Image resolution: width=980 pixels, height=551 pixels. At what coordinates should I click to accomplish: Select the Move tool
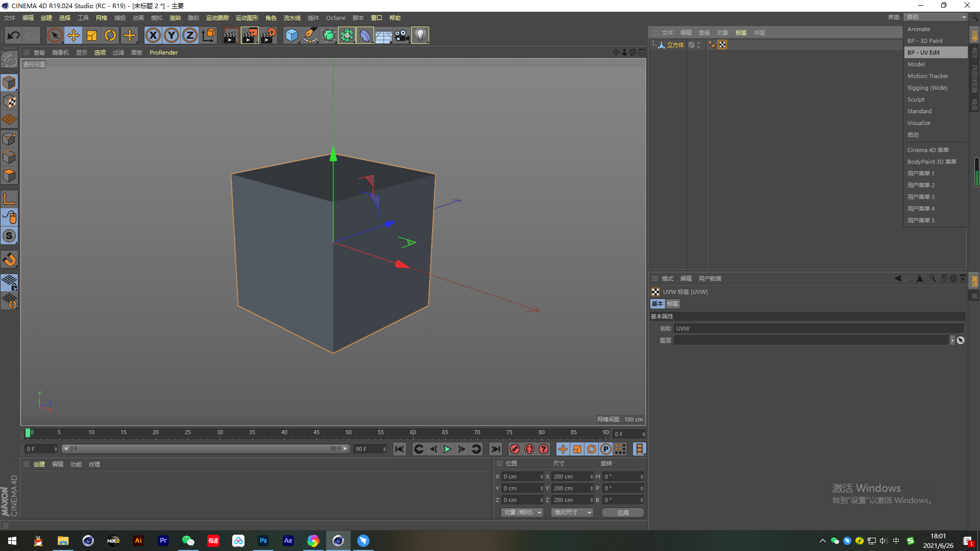[73, 35]
